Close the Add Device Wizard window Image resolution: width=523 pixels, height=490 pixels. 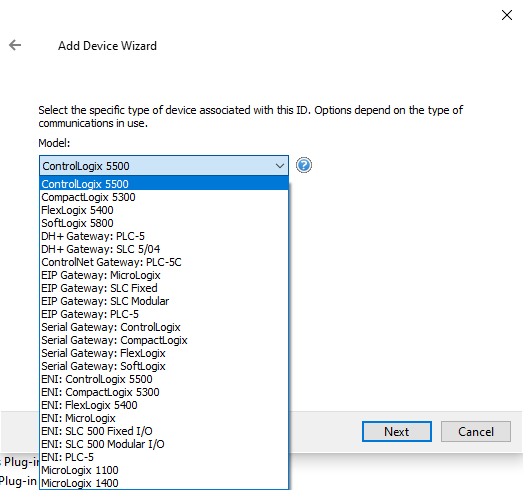click(x=507, y=15)
